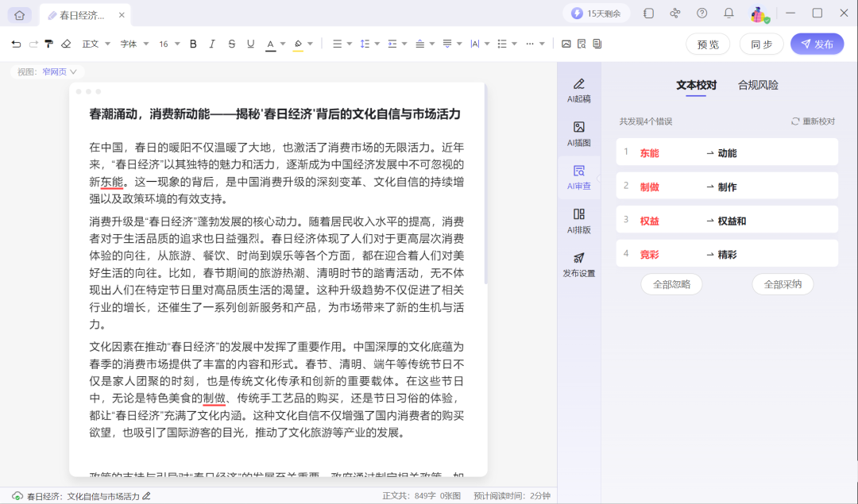Open the 正文 paragraph style dropdown
Image resolution: width=858 pixels, height=504 pixels.
coord(96,44)
